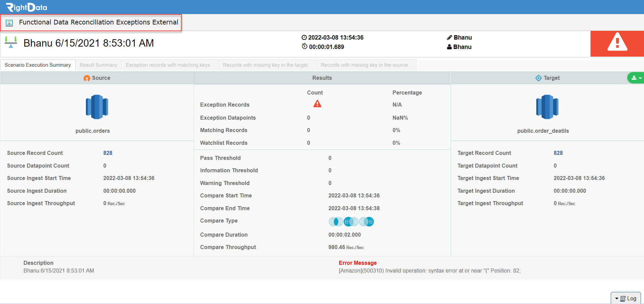
Task: Click the Functional Data Reconciliation Exceptions External title
Action: coord(99,22)
